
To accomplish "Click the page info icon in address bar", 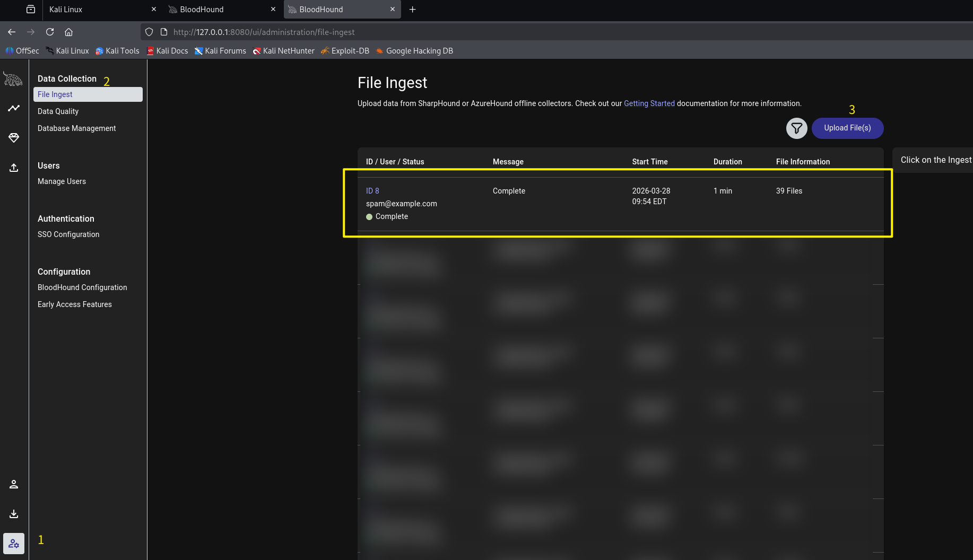I will [164, 32].
